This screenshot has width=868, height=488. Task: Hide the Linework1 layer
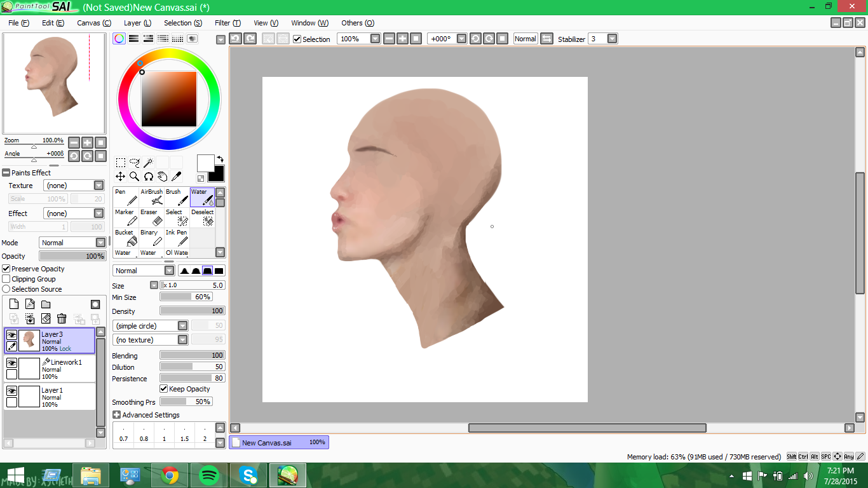[x=11, y=363]
